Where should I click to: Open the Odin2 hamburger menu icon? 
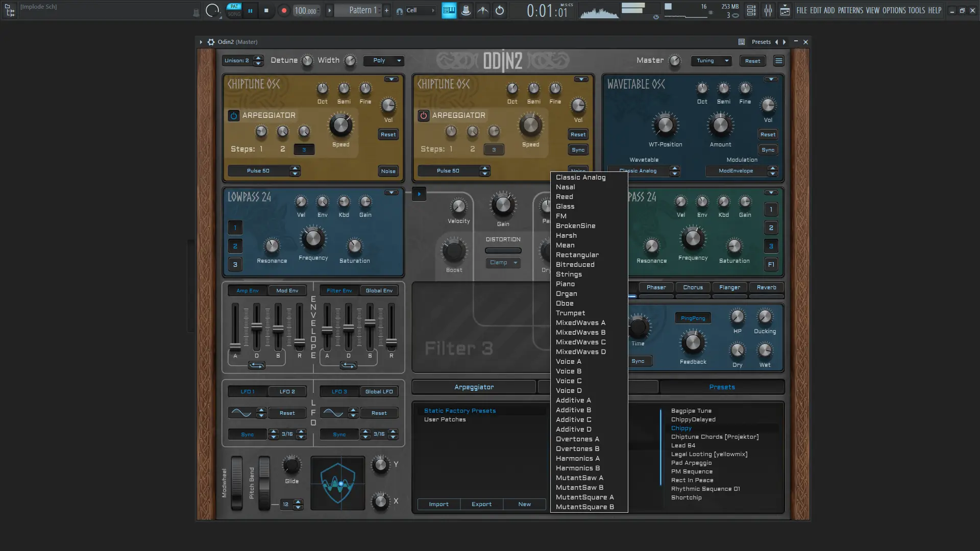[x=778, y=61]
